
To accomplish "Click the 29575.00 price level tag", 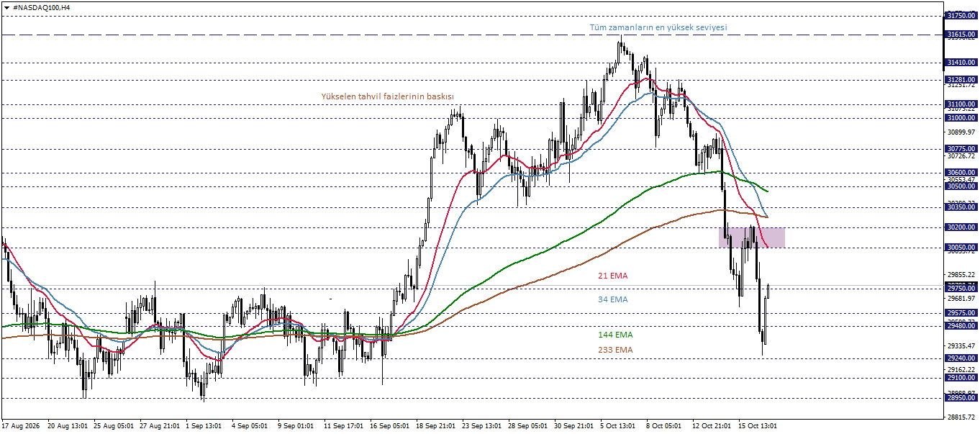I will point(961,313).
